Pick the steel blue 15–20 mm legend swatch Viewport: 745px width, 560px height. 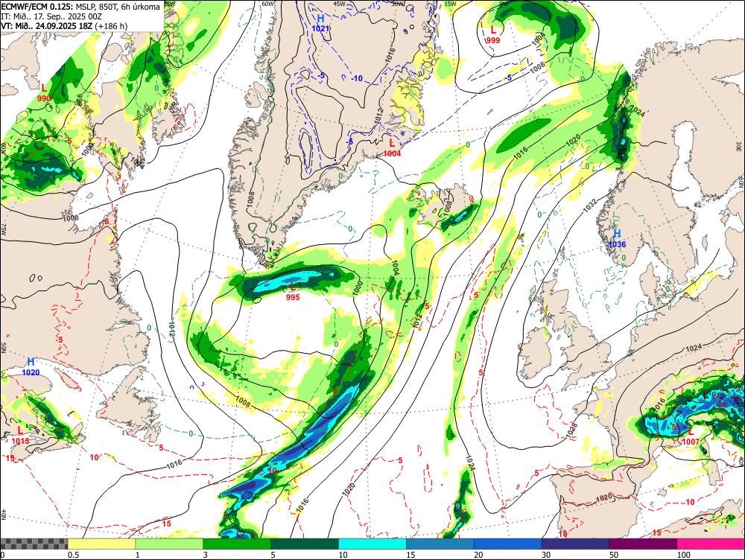pos(440,544)
